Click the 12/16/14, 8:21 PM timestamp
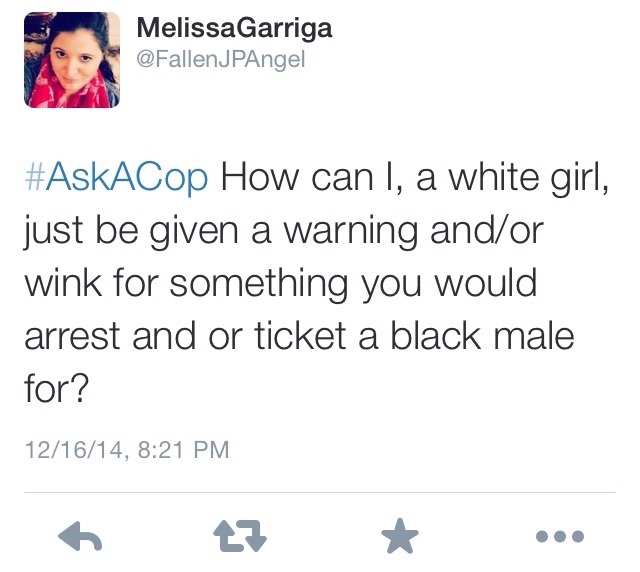This screenshot has width=640, height=572. (127, 450)
